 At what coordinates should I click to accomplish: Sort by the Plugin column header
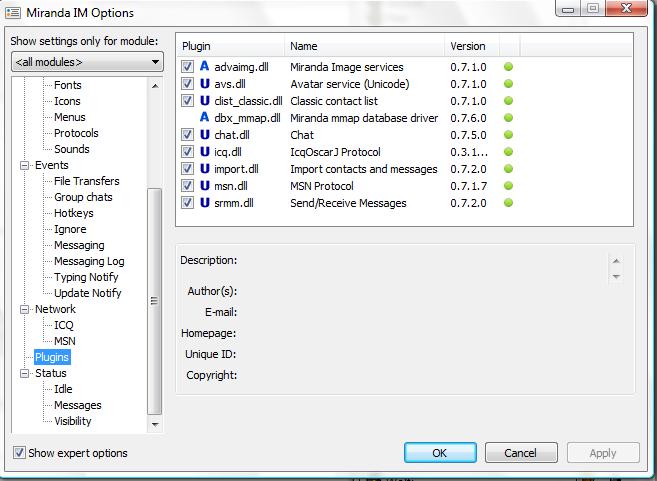point(231,46)
